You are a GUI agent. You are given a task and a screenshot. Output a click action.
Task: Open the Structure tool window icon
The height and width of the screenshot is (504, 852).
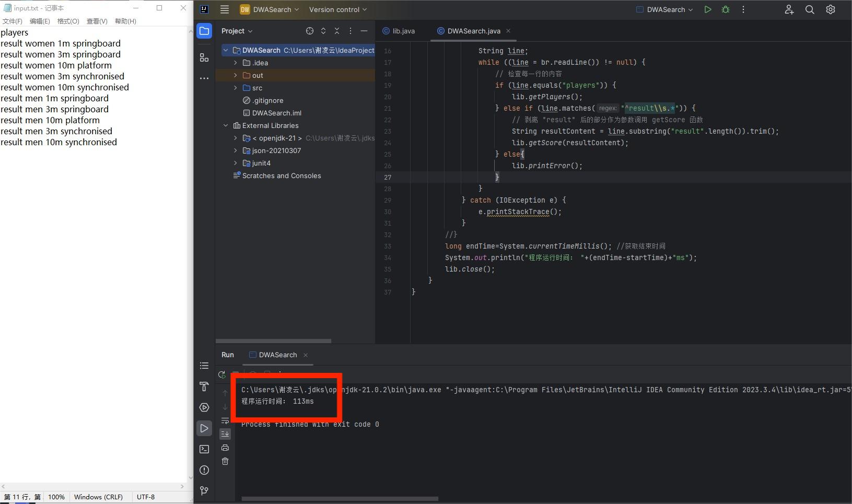coord(204,57)
